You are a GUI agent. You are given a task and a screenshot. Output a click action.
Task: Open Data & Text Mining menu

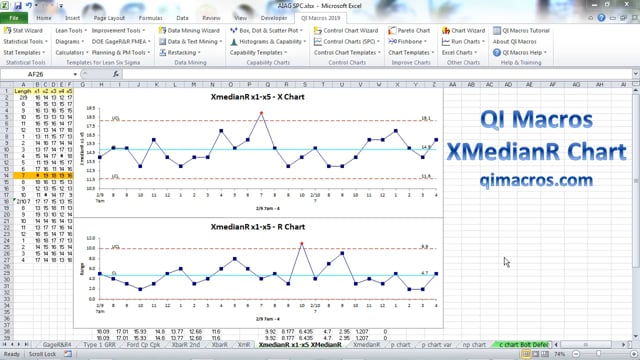click(191, 42)
